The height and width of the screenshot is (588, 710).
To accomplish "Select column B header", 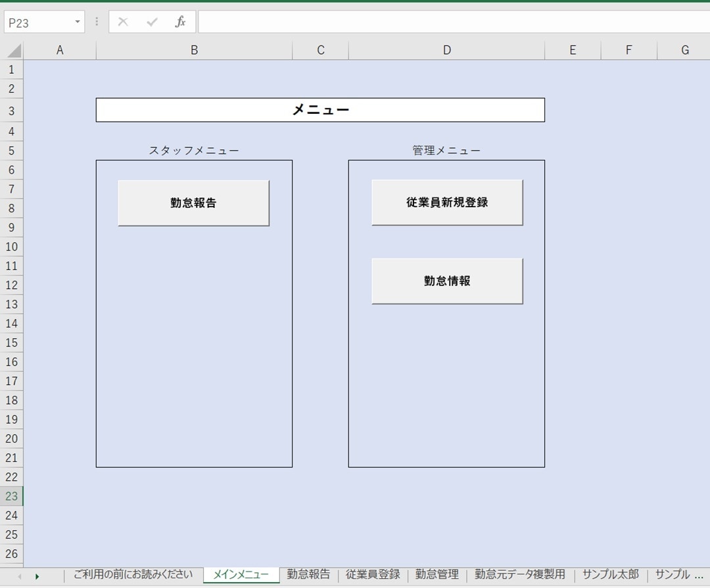I will 194,50.
